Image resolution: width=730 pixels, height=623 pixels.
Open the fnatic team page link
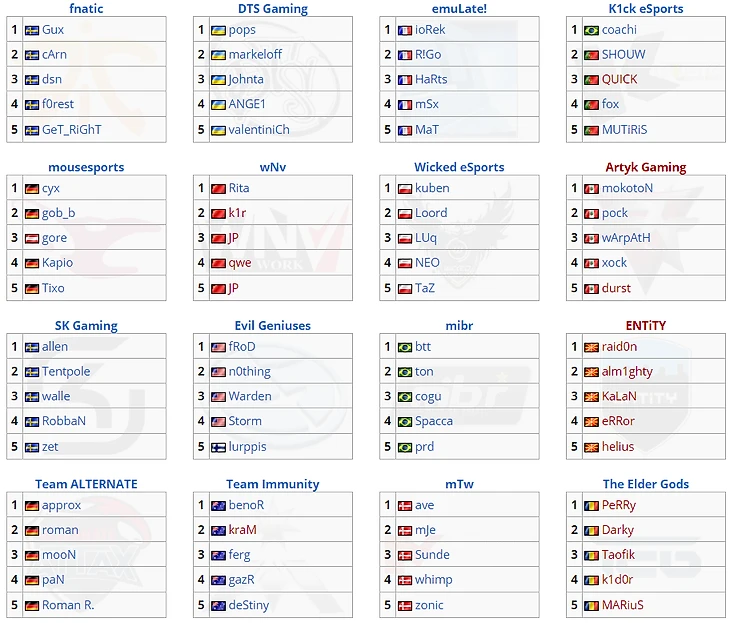tap(86, 8)
